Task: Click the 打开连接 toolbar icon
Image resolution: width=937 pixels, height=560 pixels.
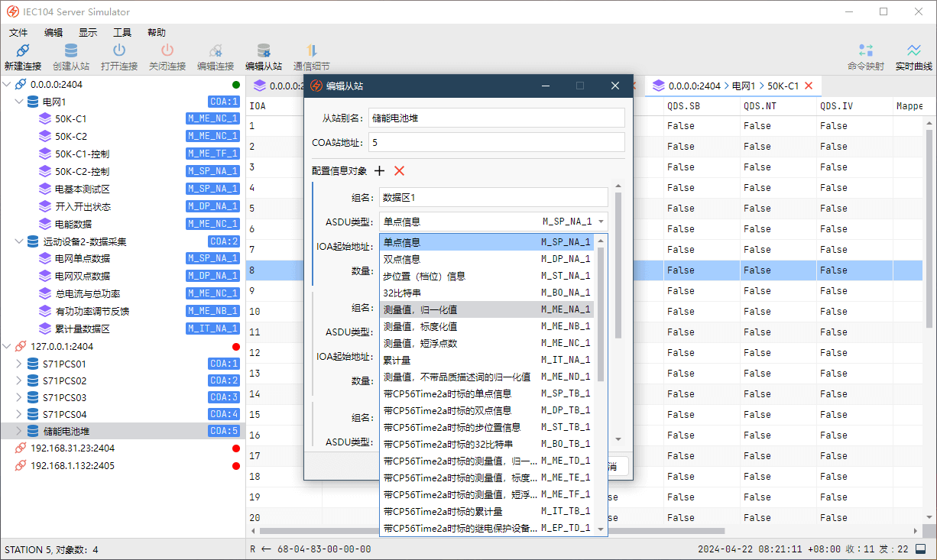Action: (118, 51)
